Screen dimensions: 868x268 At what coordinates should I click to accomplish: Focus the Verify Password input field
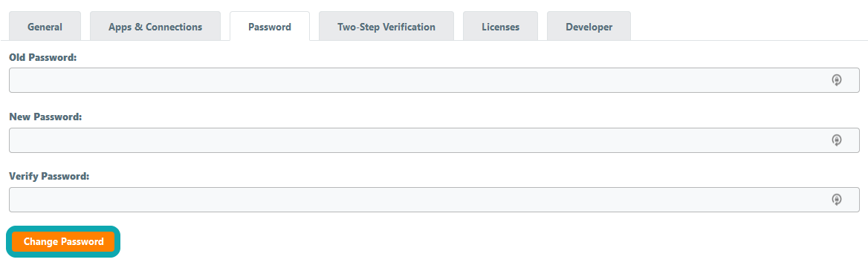(434, 200)
